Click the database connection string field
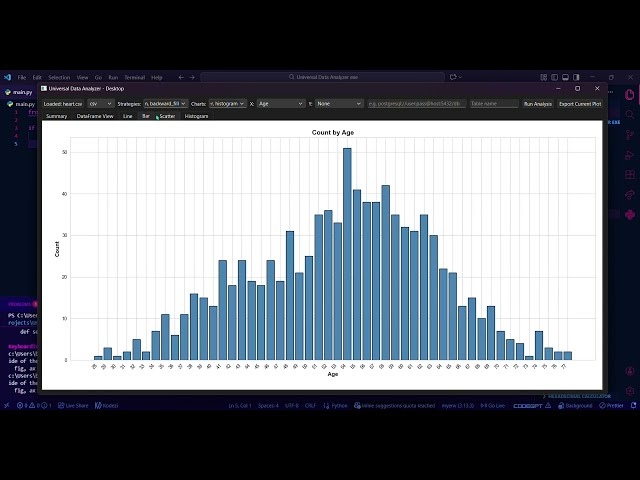 [416, 104]
